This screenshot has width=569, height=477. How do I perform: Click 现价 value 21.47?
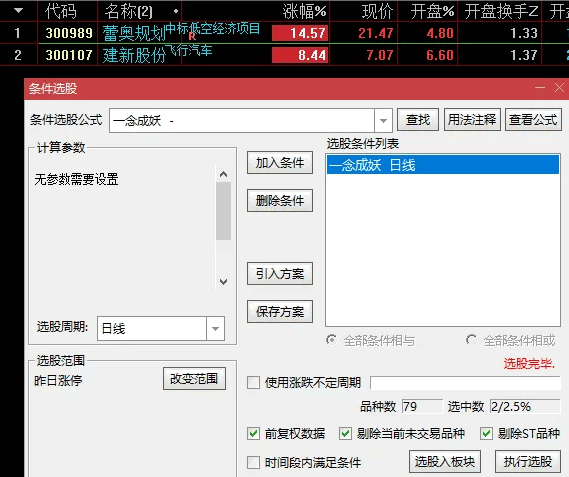click(376, 33)
